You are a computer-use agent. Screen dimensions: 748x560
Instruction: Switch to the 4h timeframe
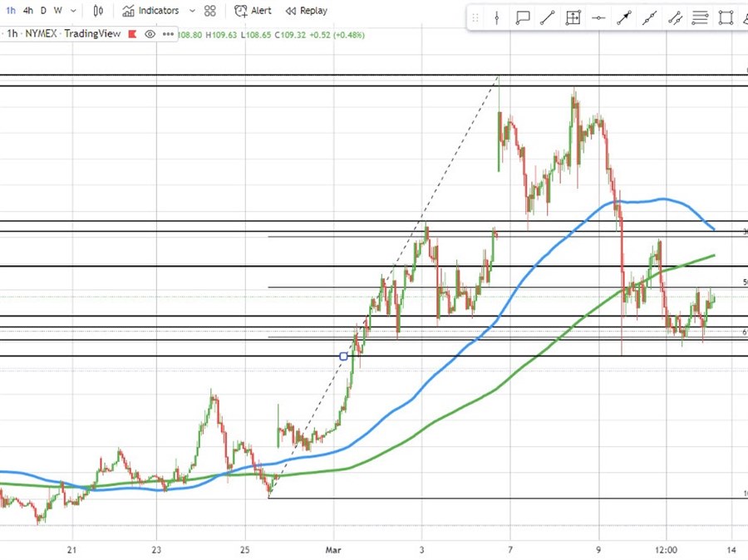click(x=28, y=11)
